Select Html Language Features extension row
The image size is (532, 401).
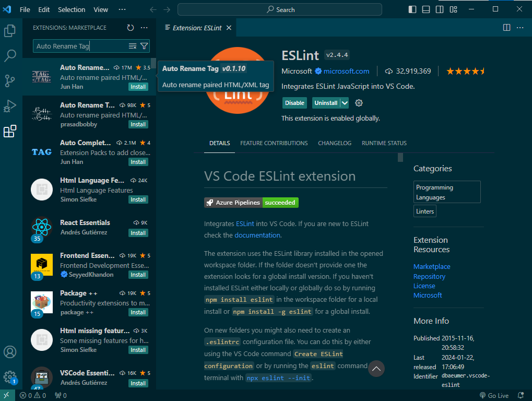[x=89, y=190]
